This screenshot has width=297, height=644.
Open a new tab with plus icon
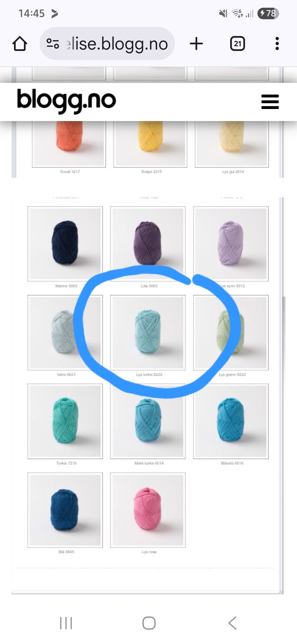196,44
